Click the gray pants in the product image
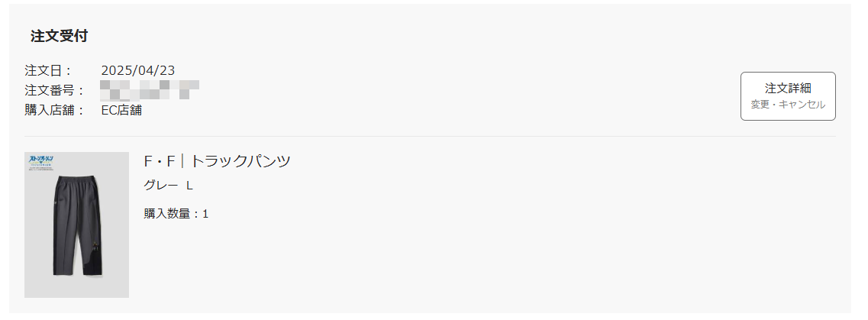This screenshot has height=320, width=868. [x=78, y=225]
